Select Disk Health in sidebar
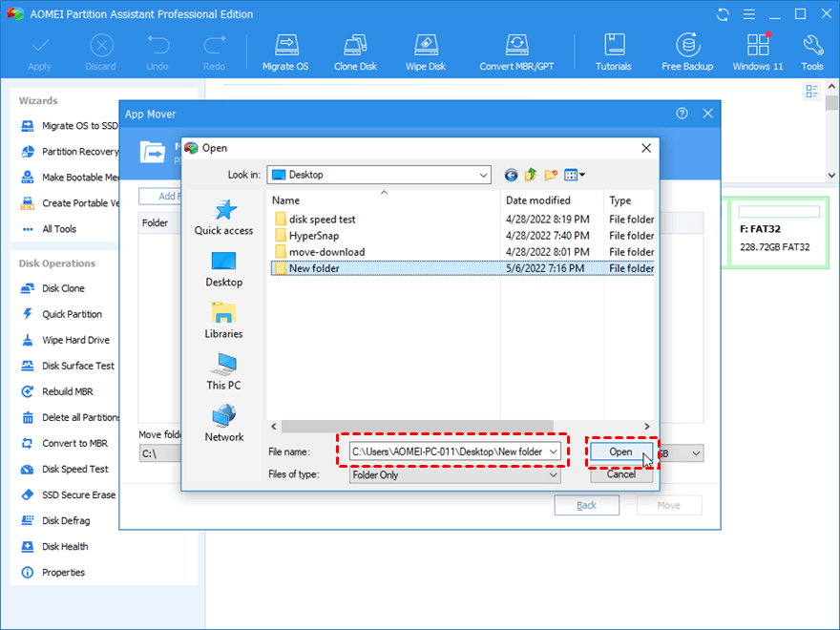The height and width of the screenshot is (630, 840). click(x=54, y=546)
